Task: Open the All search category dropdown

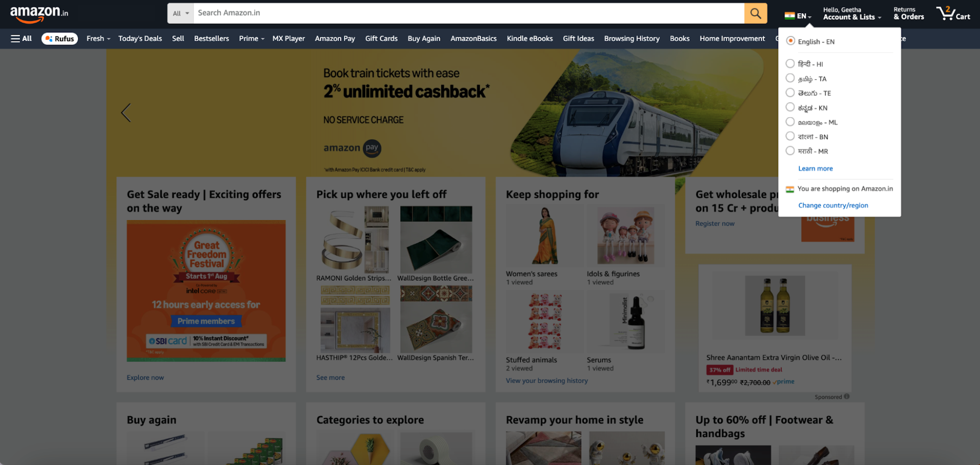Action: click(x=180, y=13)
